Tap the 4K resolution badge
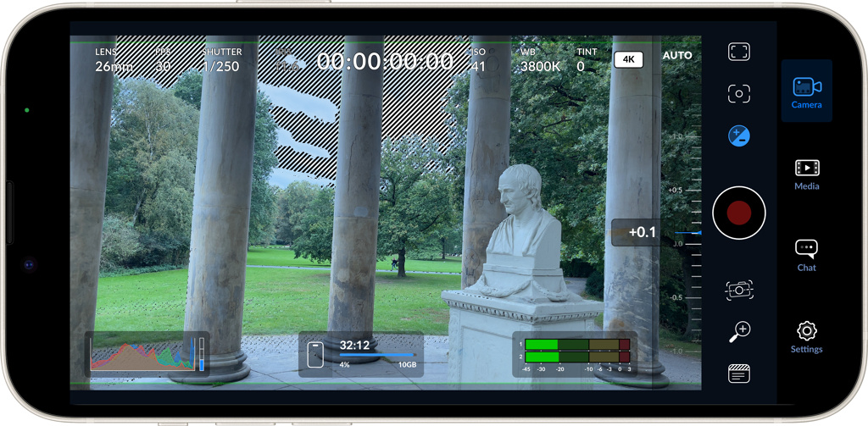This screenshot has width=868, height=426. tap(628, 60)
